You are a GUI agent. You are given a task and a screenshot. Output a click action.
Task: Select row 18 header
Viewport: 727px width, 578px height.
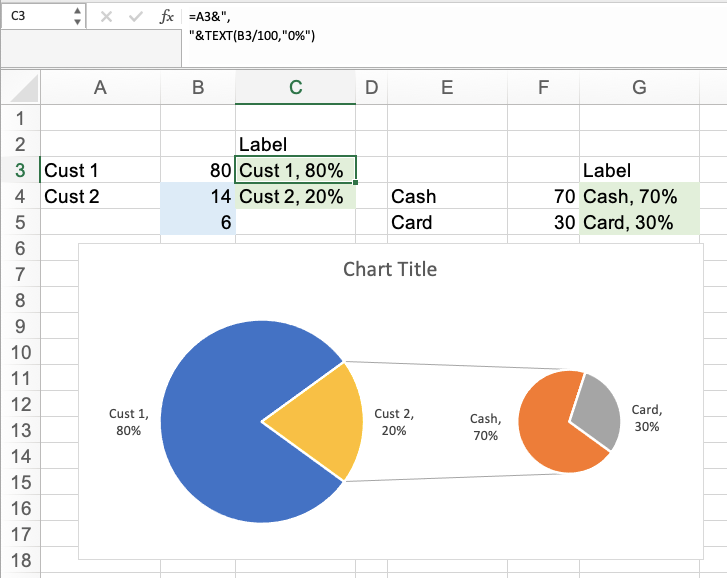20,560
